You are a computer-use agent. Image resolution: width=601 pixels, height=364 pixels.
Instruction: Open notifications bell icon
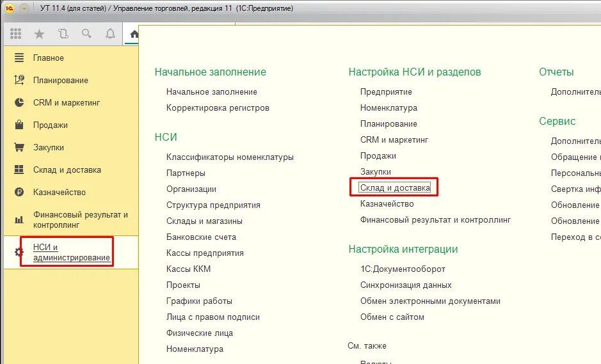(110, 34)
